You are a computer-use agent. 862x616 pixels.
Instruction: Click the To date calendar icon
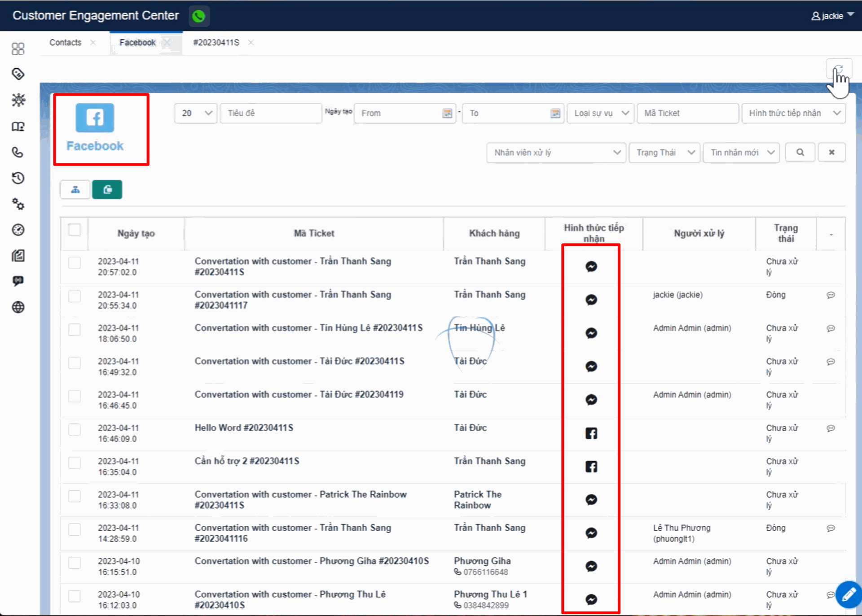tap(555, 113)
